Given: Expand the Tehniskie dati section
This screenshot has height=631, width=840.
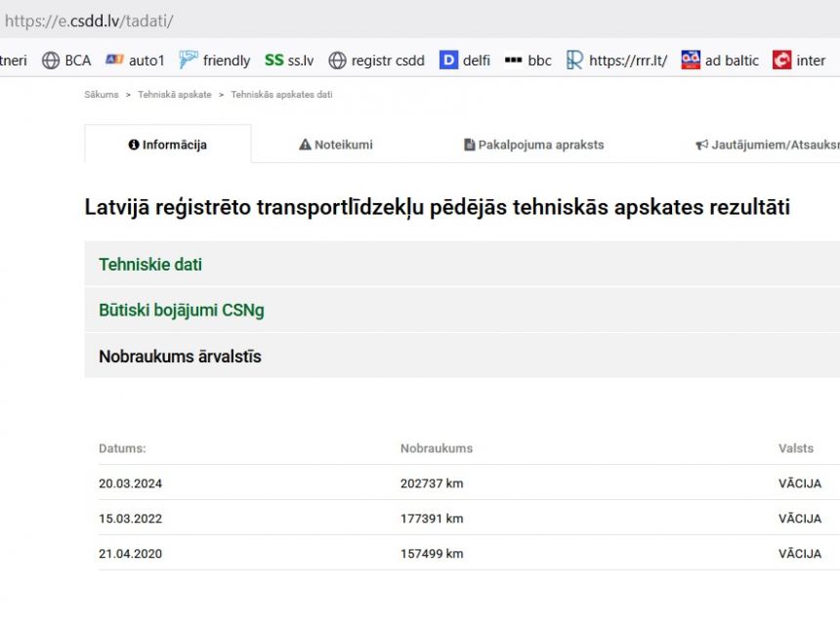Looking at the screenshot, I should (462, 264).
